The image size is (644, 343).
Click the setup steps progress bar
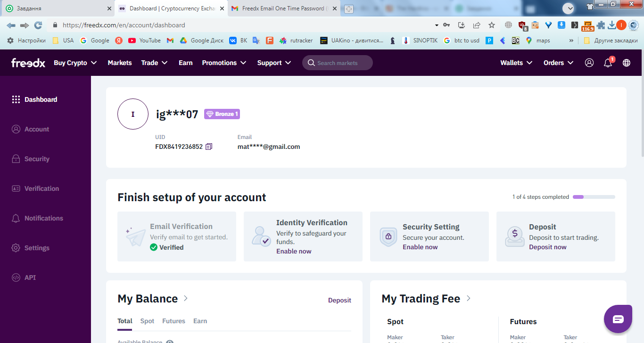[x=594, y=197]
